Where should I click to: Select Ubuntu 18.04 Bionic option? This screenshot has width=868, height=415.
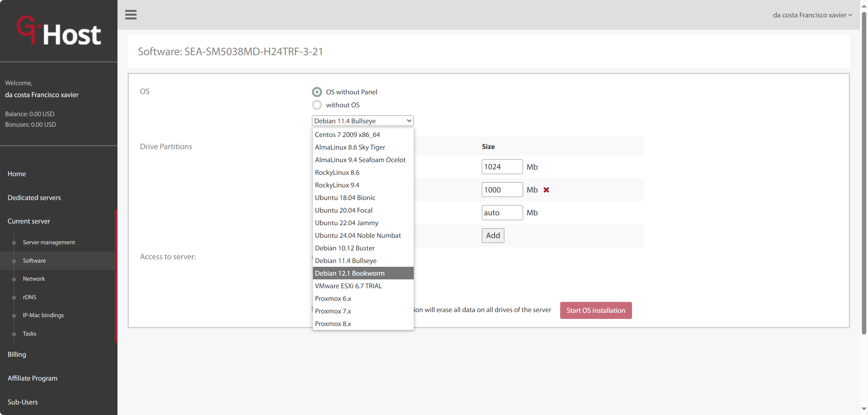tap(363, 198)
